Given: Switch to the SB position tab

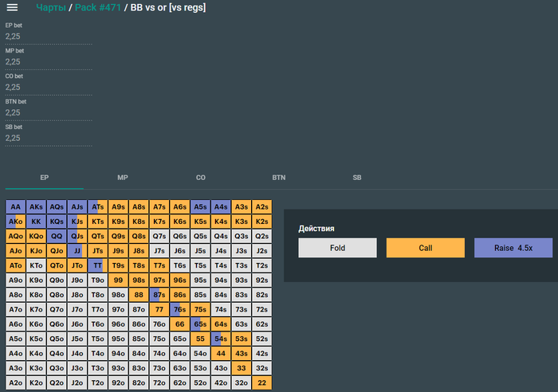Looking at the screenshot, I should [357, 178].
